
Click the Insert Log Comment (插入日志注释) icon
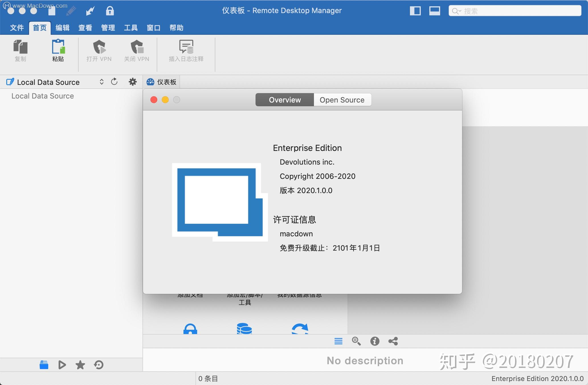tap(186, 47)
